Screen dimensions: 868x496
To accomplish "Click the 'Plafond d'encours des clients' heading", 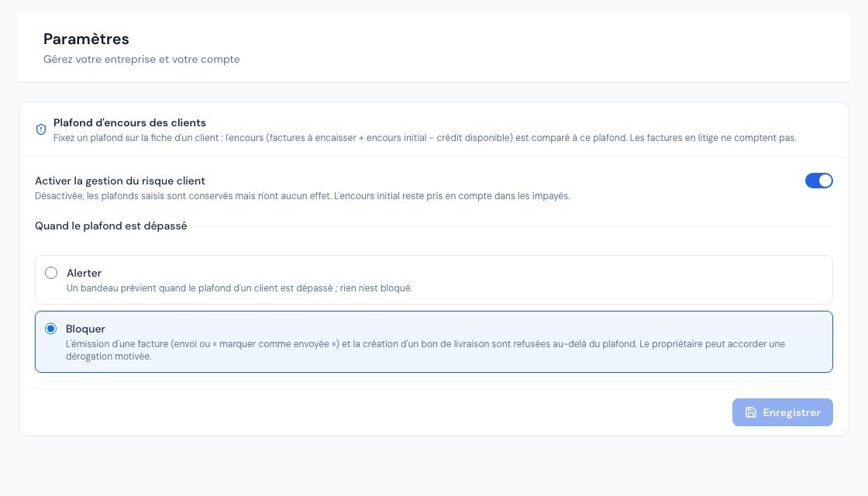I will click(x=129, y=122).
